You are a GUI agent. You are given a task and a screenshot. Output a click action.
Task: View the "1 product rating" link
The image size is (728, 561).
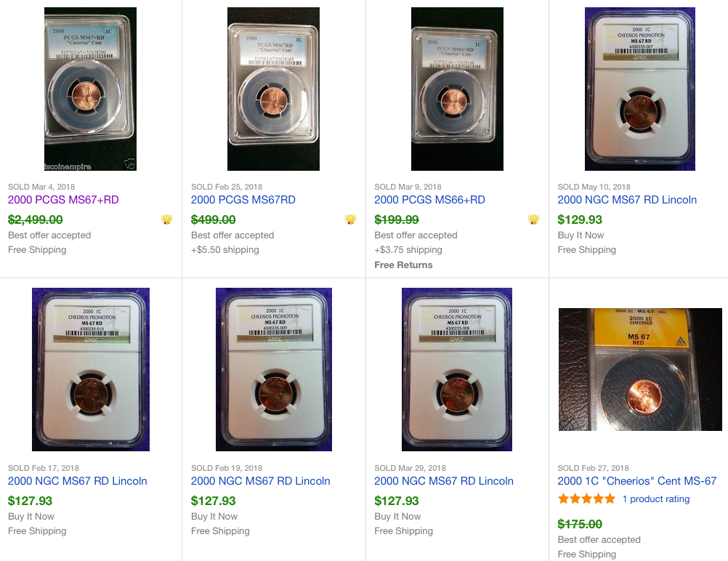(656, 499)
